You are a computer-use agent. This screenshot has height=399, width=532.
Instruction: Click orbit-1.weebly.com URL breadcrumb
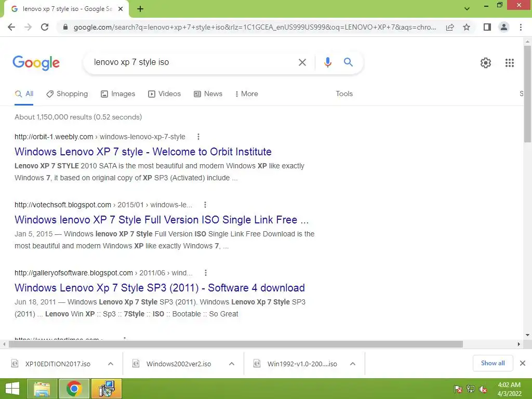click(x=100, y=137)
